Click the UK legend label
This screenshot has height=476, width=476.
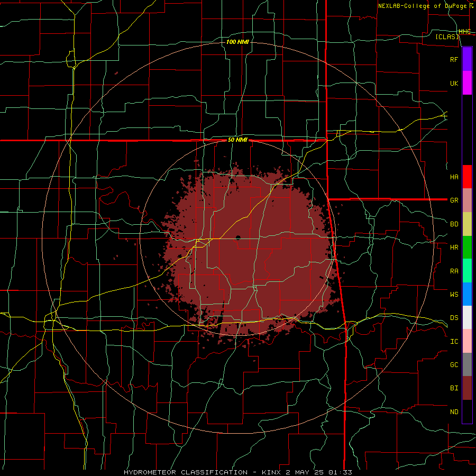(454, 83)
